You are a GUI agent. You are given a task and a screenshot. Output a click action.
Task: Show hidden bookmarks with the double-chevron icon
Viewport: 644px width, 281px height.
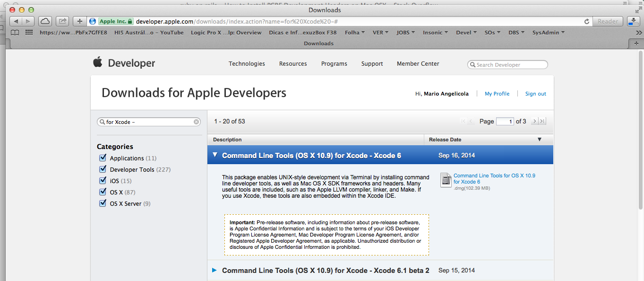point(640,33)
